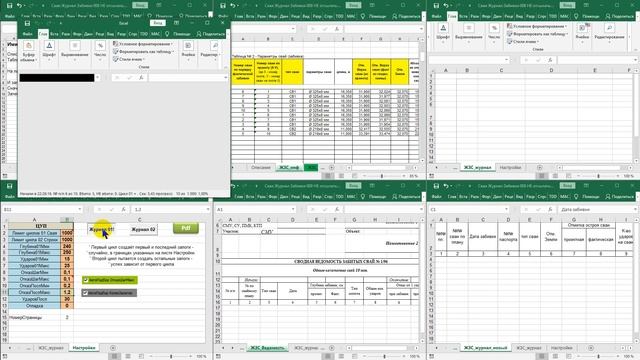The width and height of the screenshot is (640, 360).
Task: Click column D header in top-right window
Action: [x=551, y=70]
